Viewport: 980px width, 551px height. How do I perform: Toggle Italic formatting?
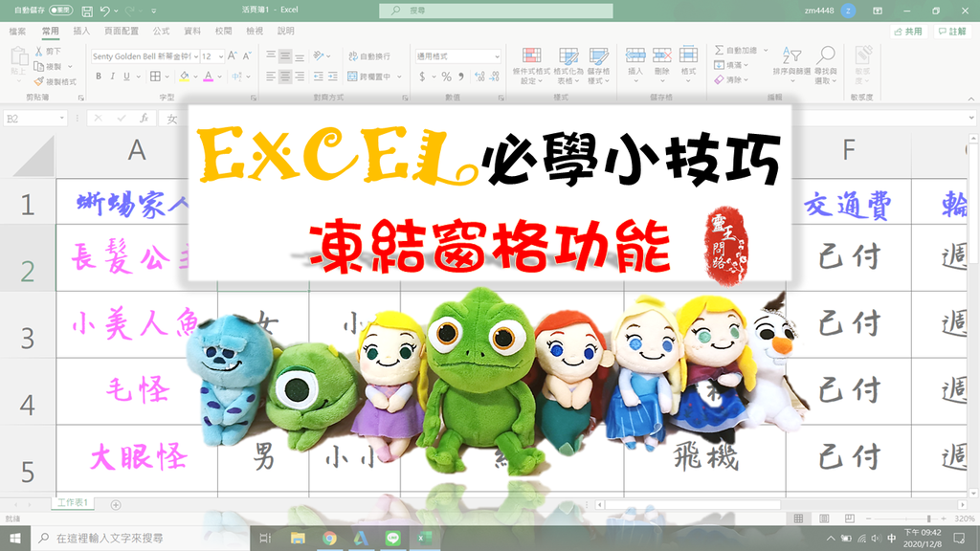113,77
